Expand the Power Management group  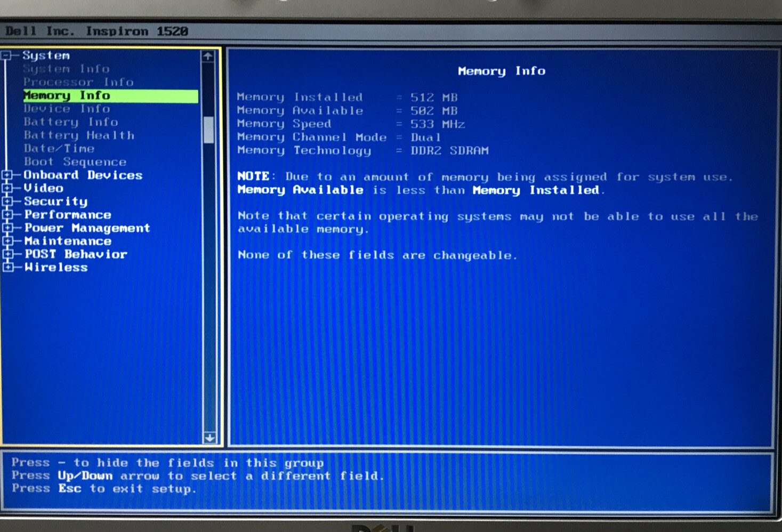[x=7, y=228]
